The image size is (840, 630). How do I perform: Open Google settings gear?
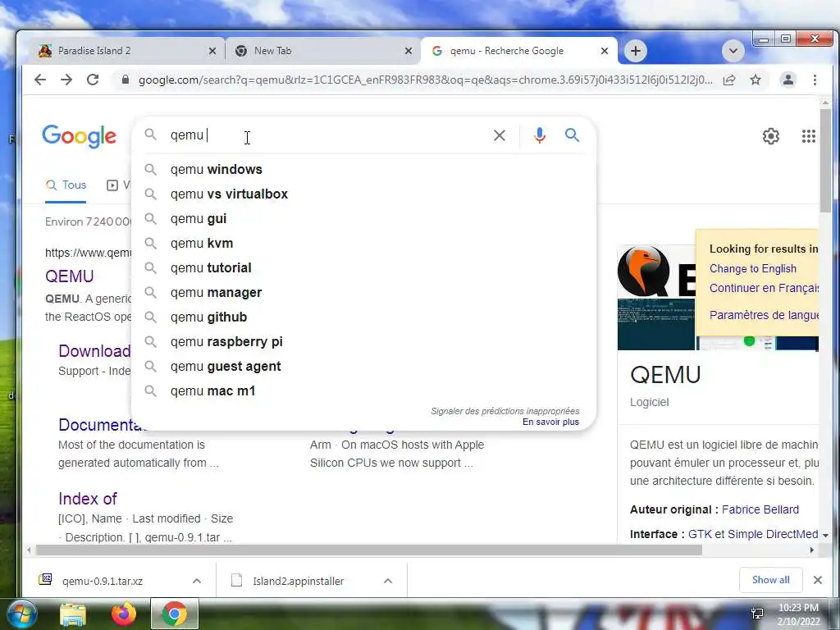pos(771,136)
